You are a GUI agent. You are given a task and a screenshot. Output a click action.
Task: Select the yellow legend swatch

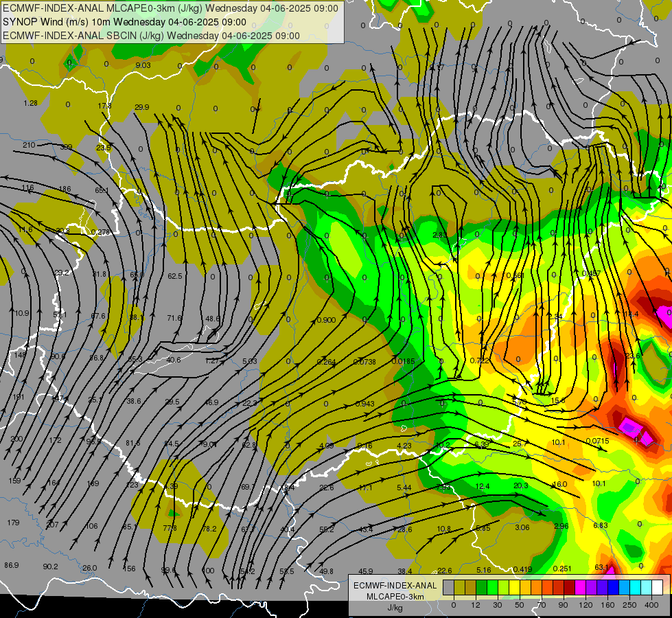514,588
